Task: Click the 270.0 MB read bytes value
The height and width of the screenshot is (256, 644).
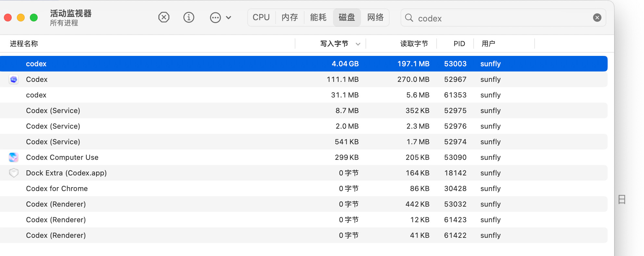Action: point(413,79)
